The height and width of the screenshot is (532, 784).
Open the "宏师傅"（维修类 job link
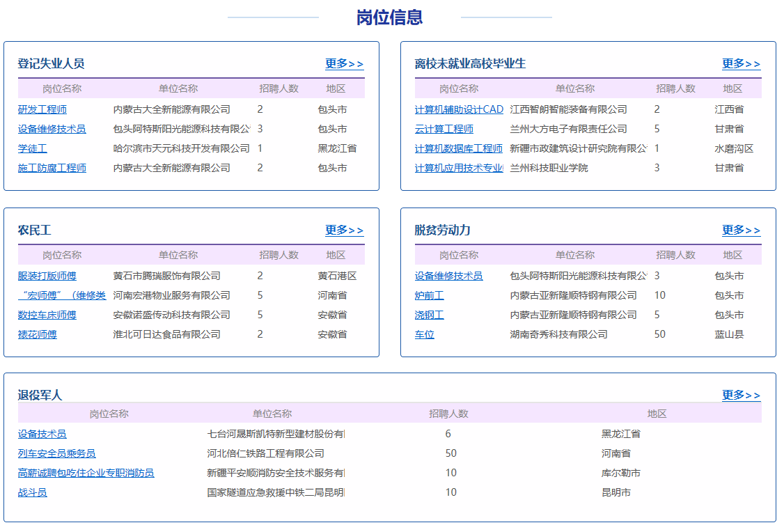tap(62, 295)
